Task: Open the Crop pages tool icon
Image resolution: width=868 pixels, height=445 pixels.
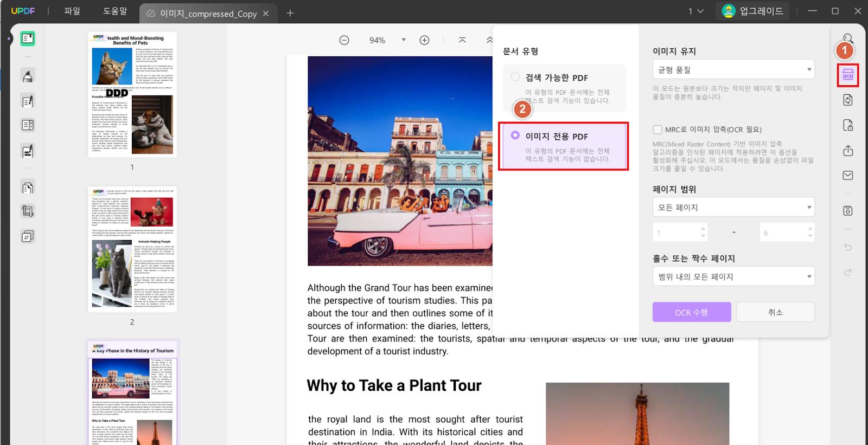Action: (28, 211)
